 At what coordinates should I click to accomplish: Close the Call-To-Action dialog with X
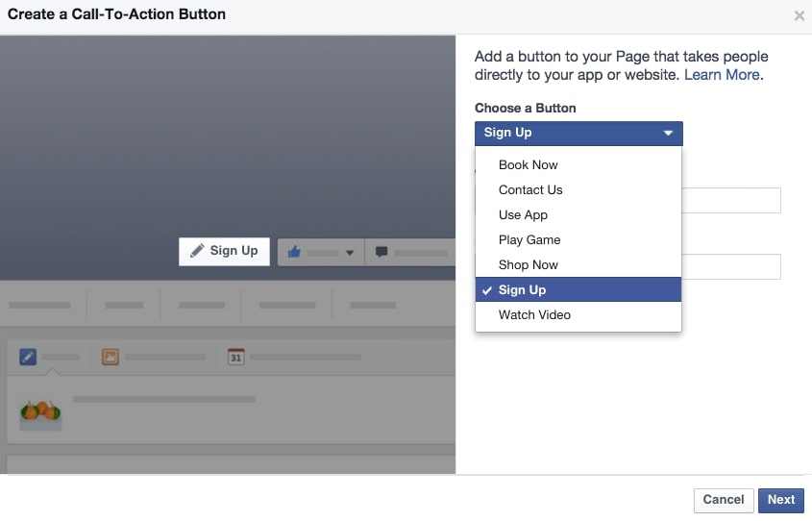tap(799, 16)
